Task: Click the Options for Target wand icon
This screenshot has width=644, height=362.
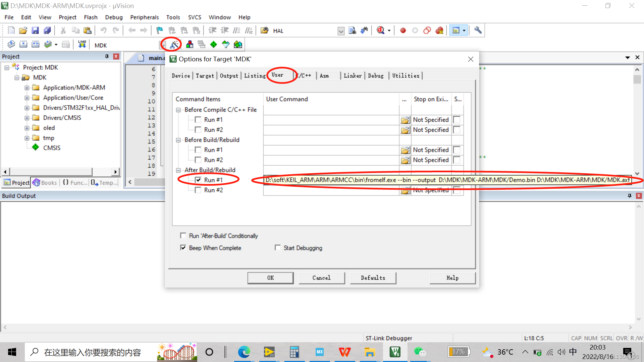Action: tap(174, 45)
